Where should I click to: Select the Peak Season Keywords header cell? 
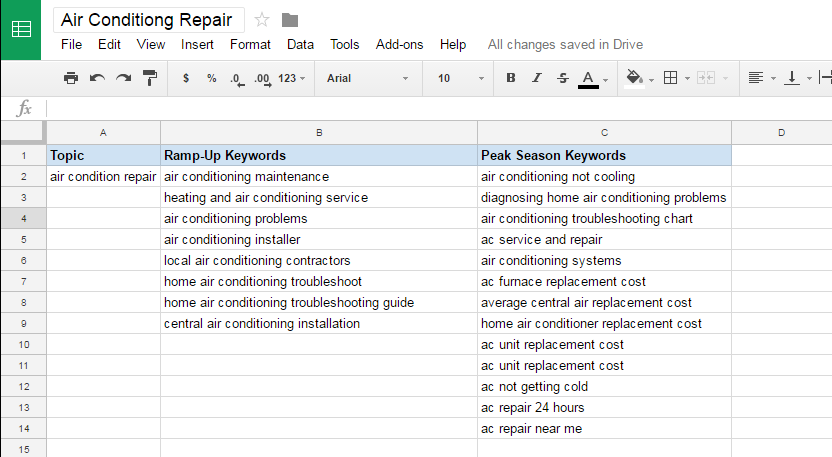[x=604, y=156]
